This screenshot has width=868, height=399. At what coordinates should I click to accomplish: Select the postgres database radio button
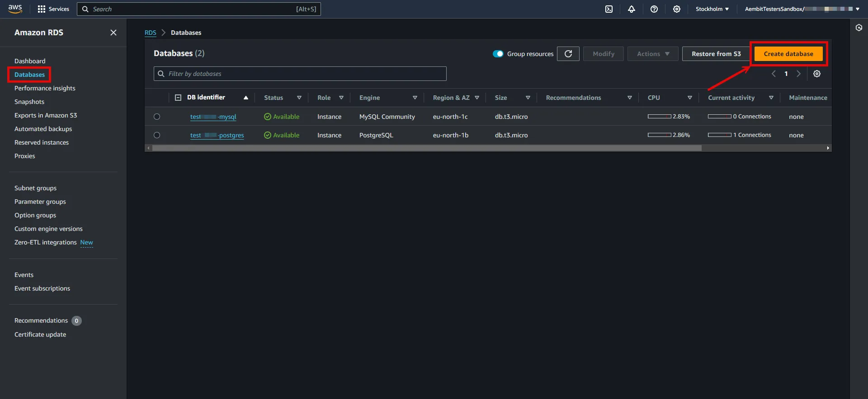point(157,135)
